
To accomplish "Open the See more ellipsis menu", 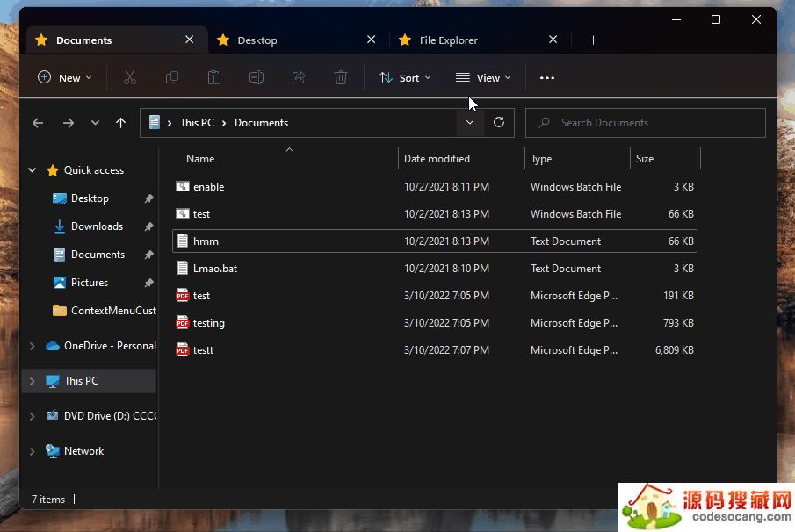I will pyautogui.click(x=546, y=78).
